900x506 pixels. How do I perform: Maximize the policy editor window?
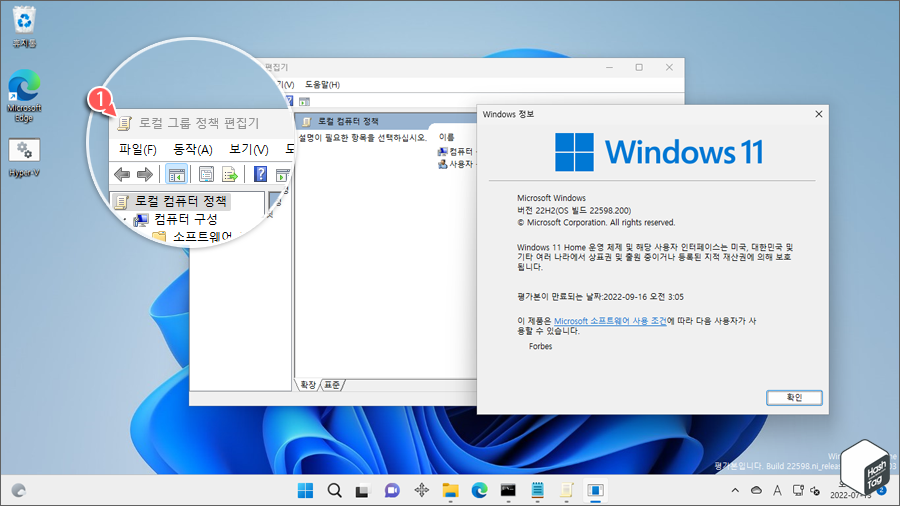point(639,68)
